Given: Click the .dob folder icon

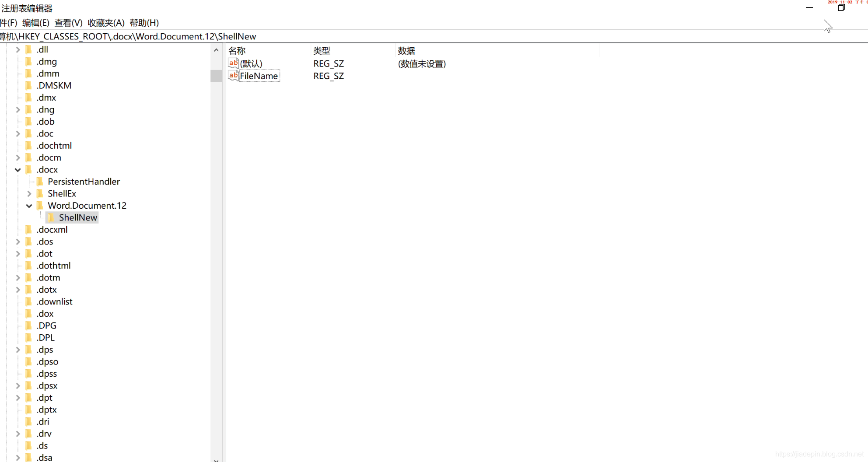Looking at the screenshot, I should tap(29, 122).
